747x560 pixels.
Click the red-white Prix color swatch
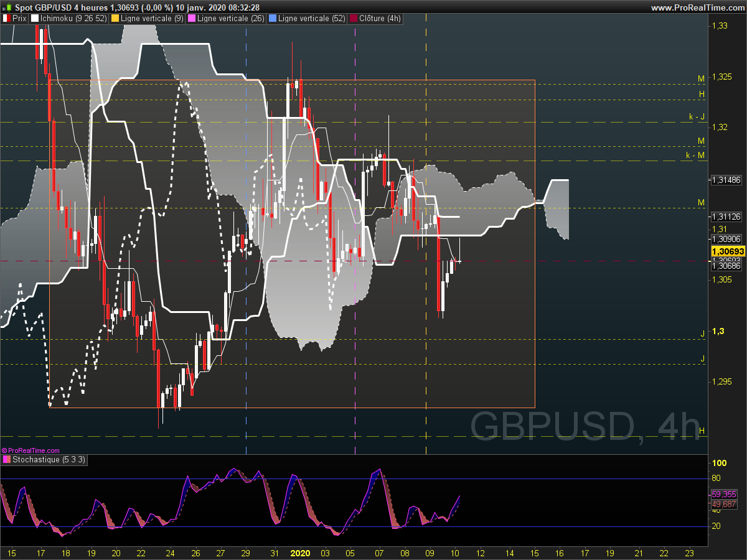point(7,19)
